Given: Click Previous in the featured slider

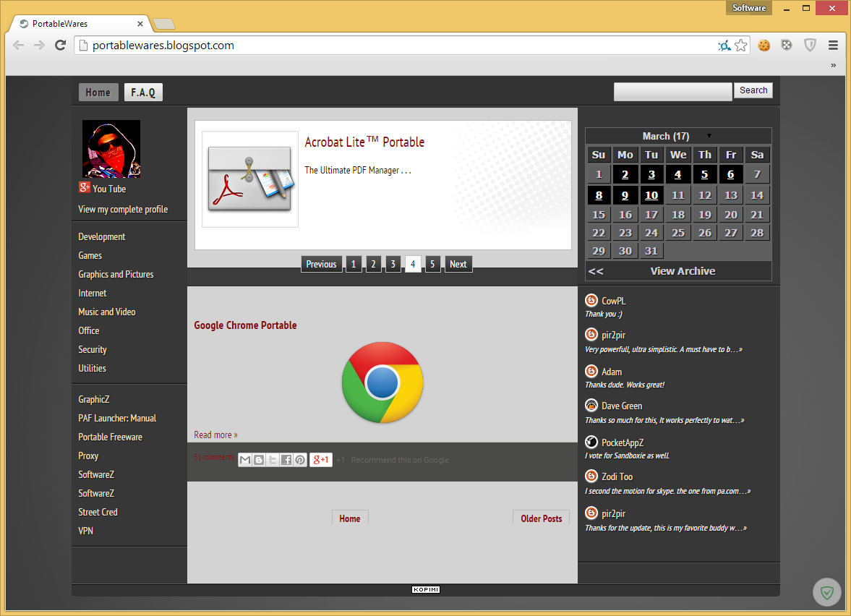Looking at the screenshot, I should click(321, 265).
